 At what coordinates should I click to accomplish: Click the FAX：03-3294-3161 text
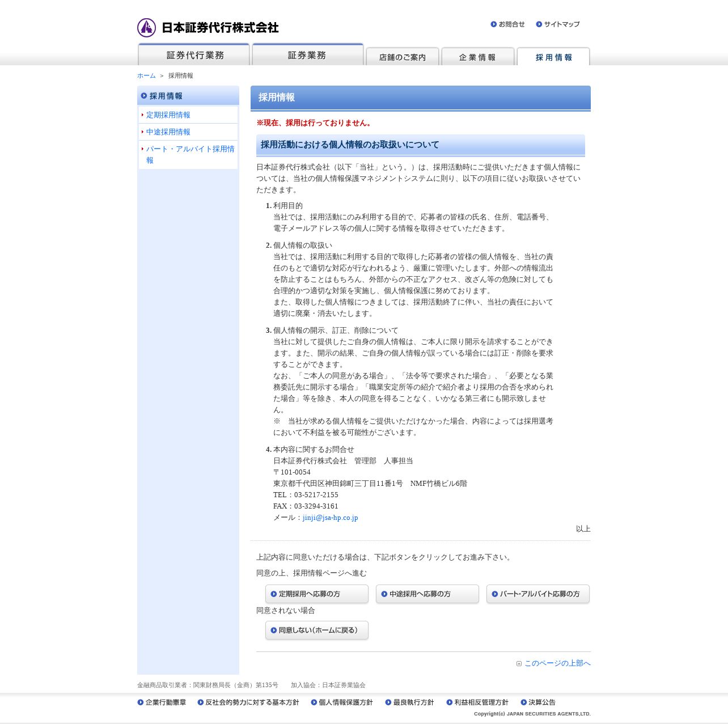point(306,506)
